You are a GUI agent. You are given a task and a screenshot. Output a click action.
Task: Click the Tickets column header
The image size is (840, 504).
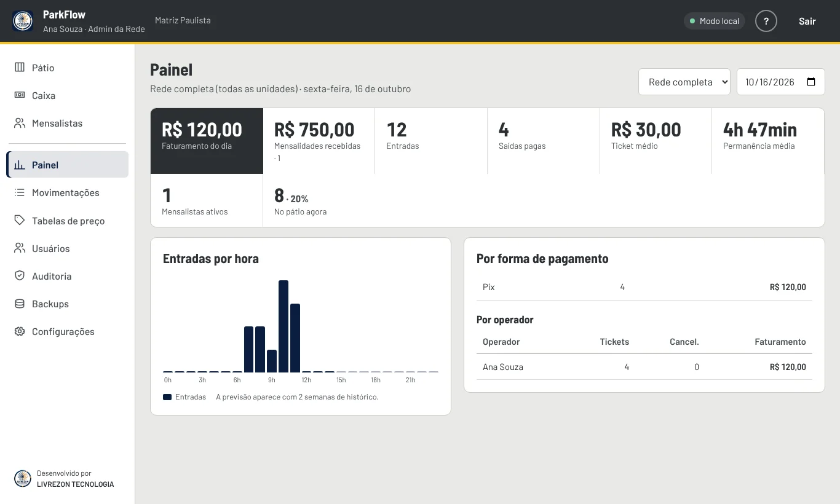click(x=614, y=342)
